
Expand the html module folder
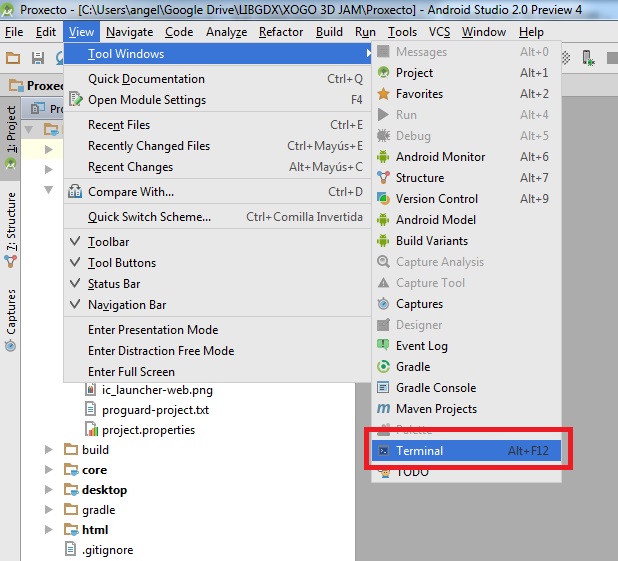click(48, 529)
